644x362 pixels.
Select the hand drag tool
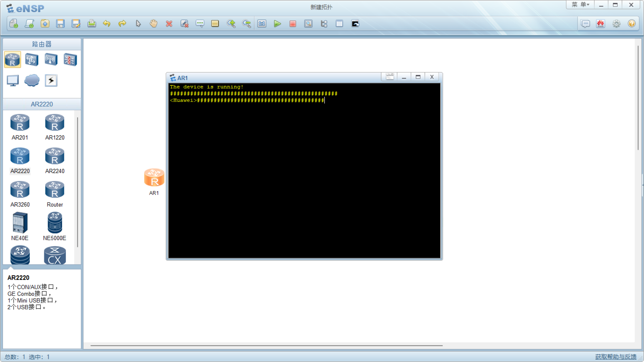pos(154,24)
